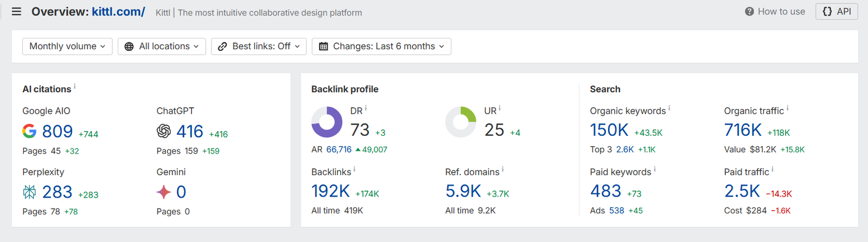The image size is (868, 242).
Task: Click the info icon next to Organic traffic
Action: click(x=788, y=108)
